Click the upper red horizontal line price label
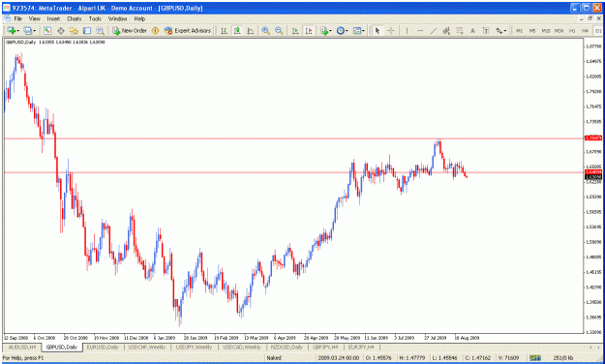The width and height of the screenshot is (605, 364). 593,137
